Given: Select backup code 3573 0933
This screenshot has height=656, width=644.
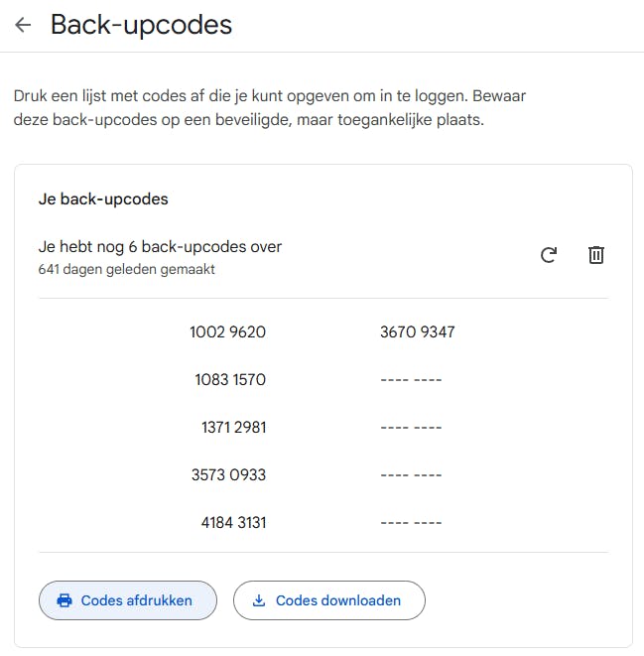Looking at the screenshot, I should tap(228, 474).
